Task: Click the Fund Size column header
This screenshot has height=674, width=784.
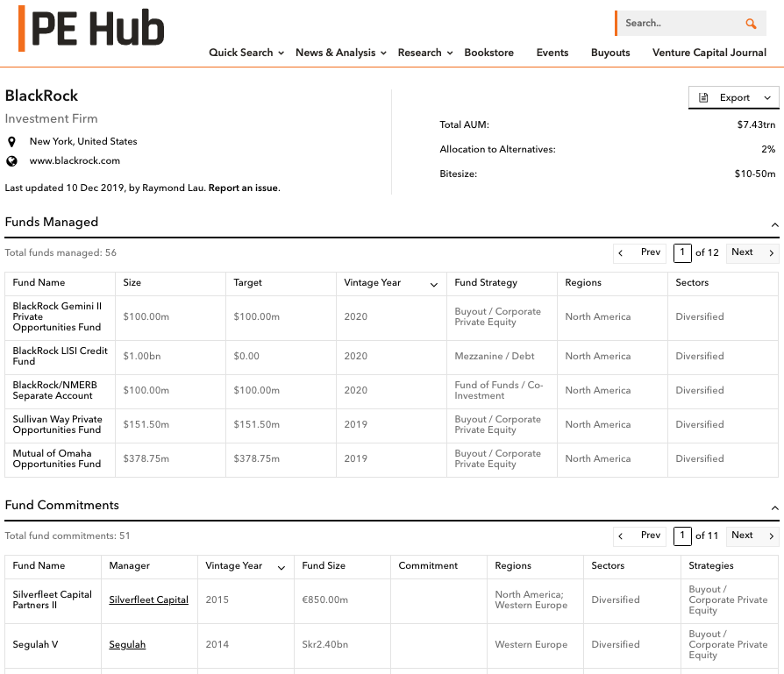Action: (x=324, y=565)
